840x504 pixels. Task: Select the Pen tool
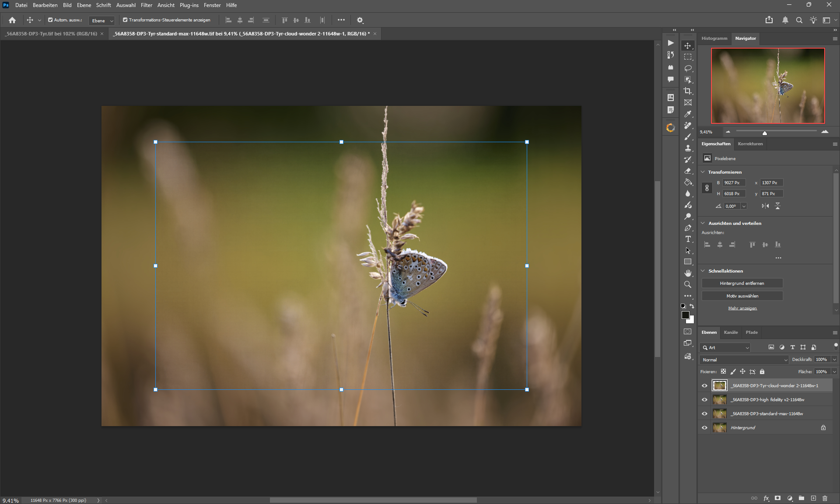(688, 228)
